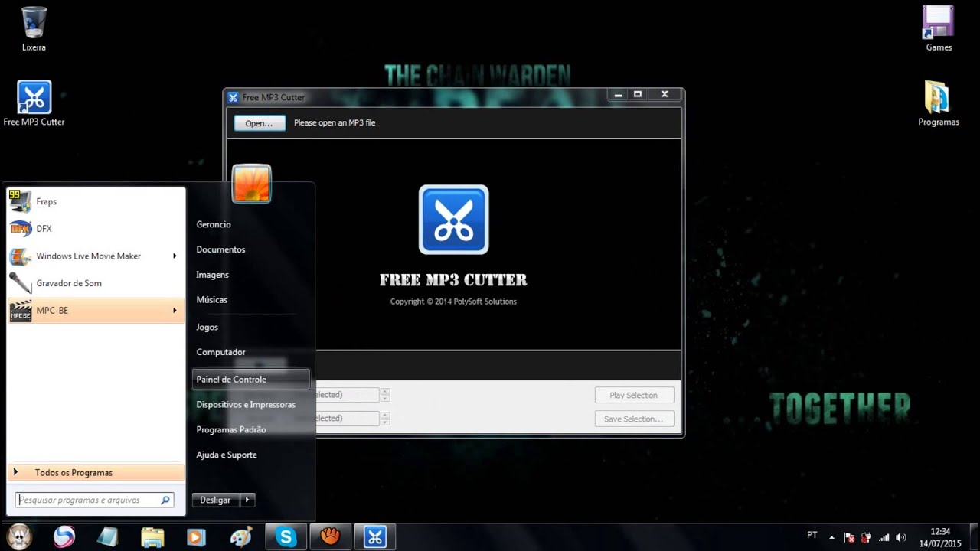Open the Windows Media Player taskbar icon
Viewport: 980px width, 551px height.
point(196,536)
